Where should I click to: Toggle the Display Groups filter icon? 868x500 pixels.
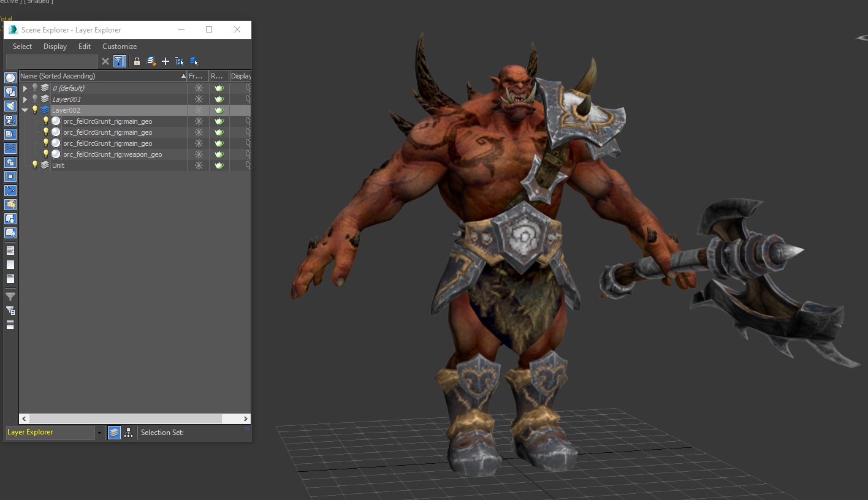10,162
